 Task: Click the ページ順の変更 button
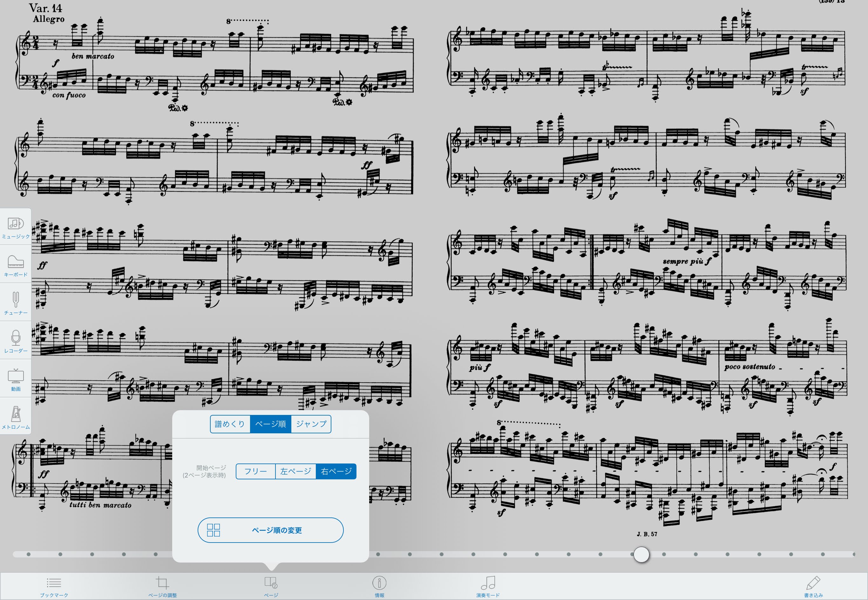270,530
